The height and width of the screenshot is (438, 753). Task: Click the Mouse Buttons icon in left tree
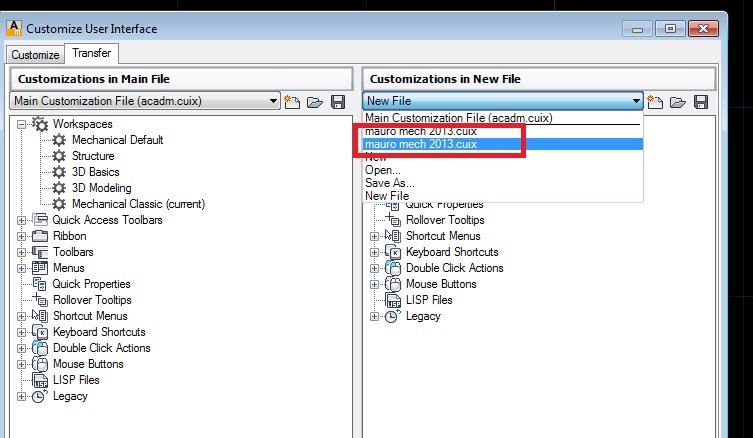[x=40, y=364]
